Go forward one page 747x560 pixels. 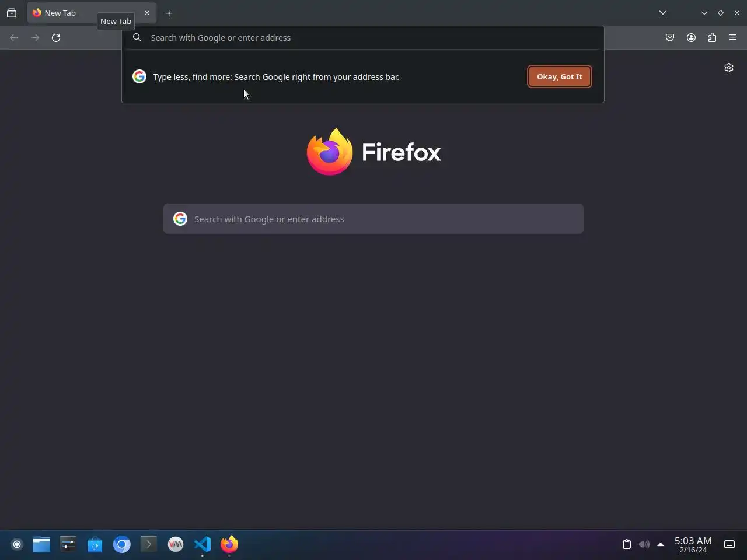[x=35, y=38]
